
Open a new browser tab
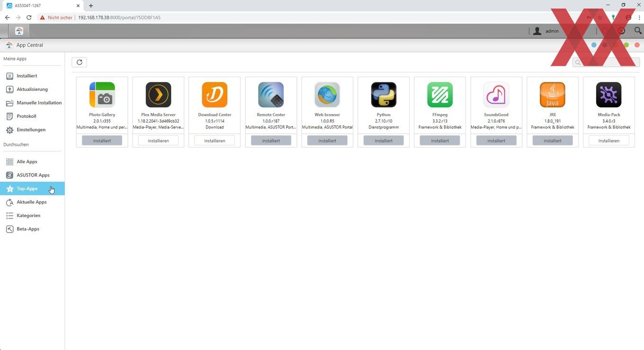coord(91,6)
